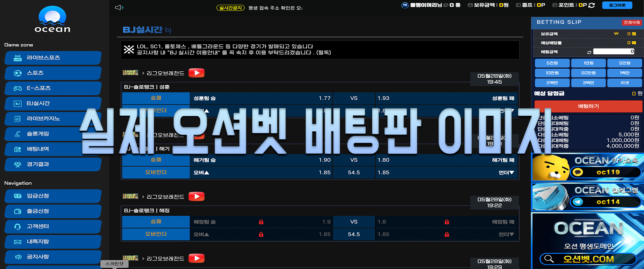
Task: Open 출금신청 withdrawal request
Action: (x=53, y=211)
